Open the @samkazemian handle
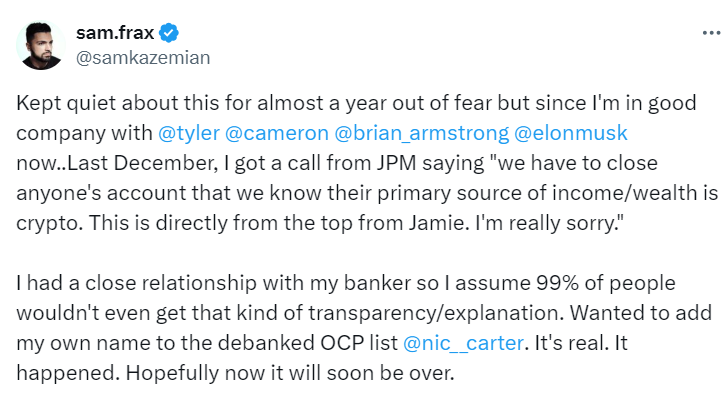 pos(143,58)
